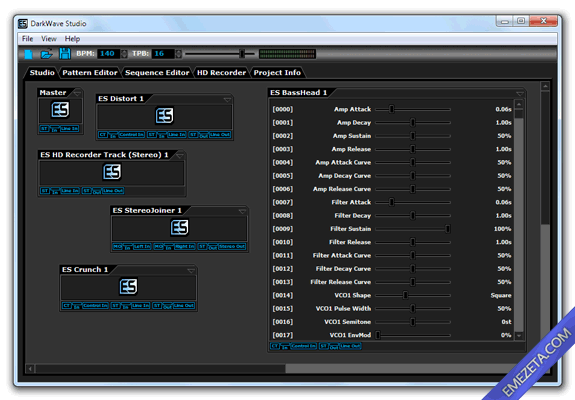Open the Help menu
The width and height of the screenshot is (575, 400).
coord(72,39)
